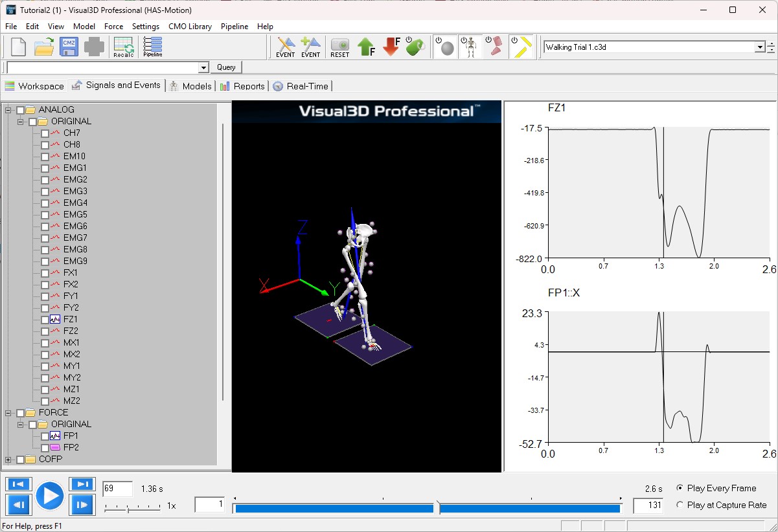Click the green up arrow force icon

click(x=367, y=47)
